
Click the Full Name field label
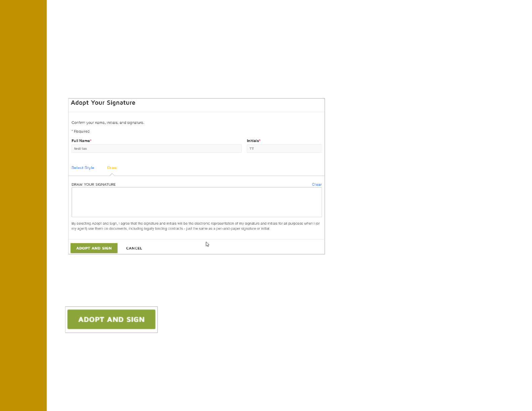(x=81, y=141)
